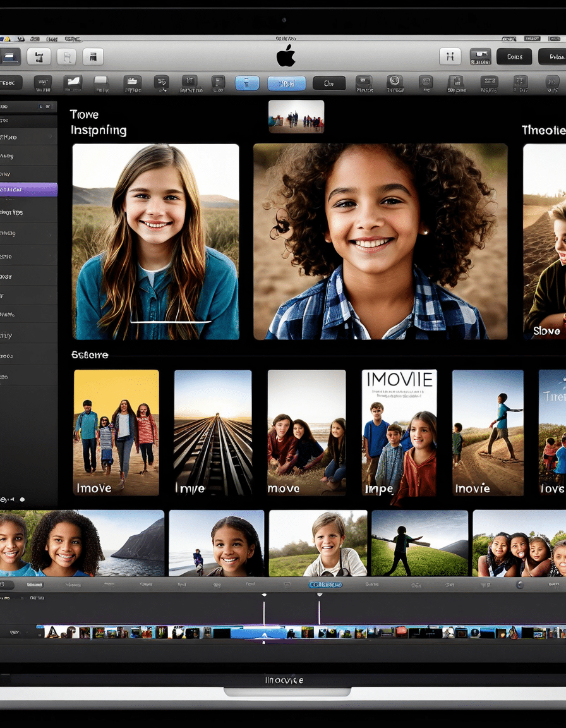
Task: Click the Sstcre section heading
Action: point(90,355)
